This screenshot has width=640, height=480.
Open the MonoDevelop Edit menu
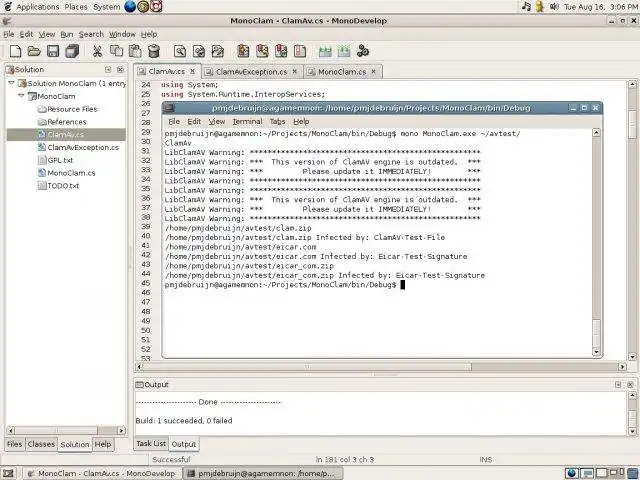point(26,34)
